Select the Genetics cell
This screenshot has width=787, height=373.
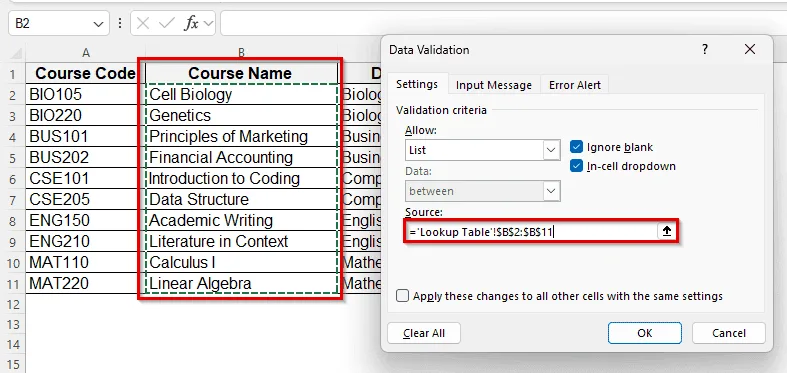[x=241, y=115]
